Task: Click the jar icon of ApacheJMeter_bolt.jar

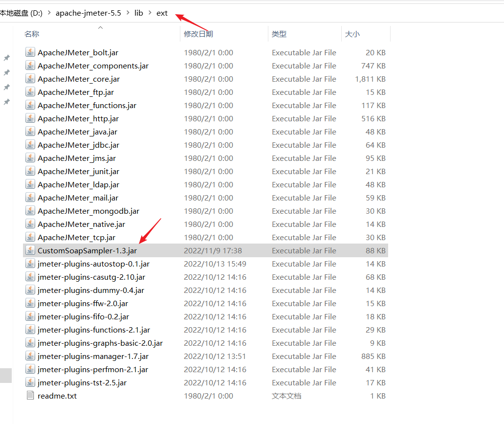Action: tap(30, 52)
